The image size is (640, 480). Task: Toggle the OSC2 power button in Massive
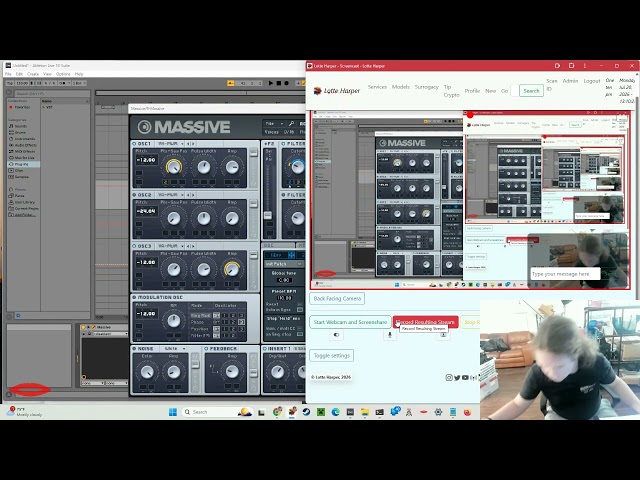pyautogui.click(x=134, y=195)
